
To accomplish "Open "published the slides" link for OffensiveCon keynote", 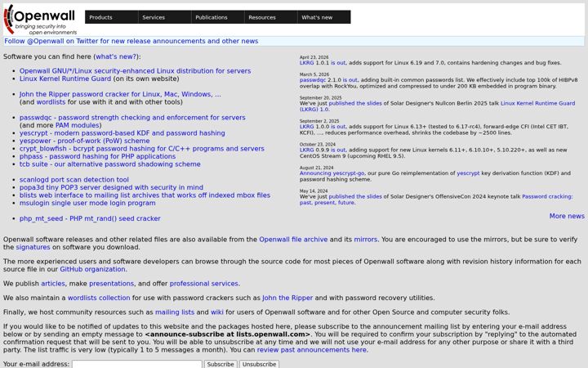I will point(355,196).
